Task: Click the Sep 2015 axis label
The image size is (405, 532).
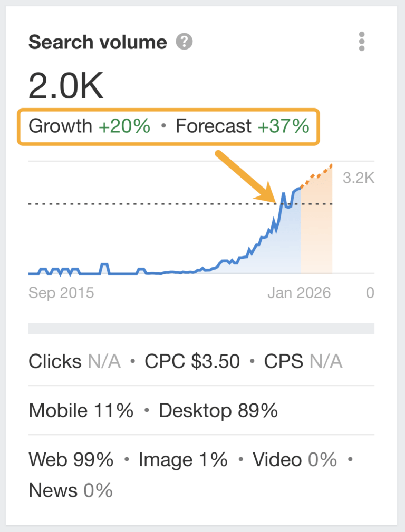Action: pyautogui.click(x=61, y=292)
